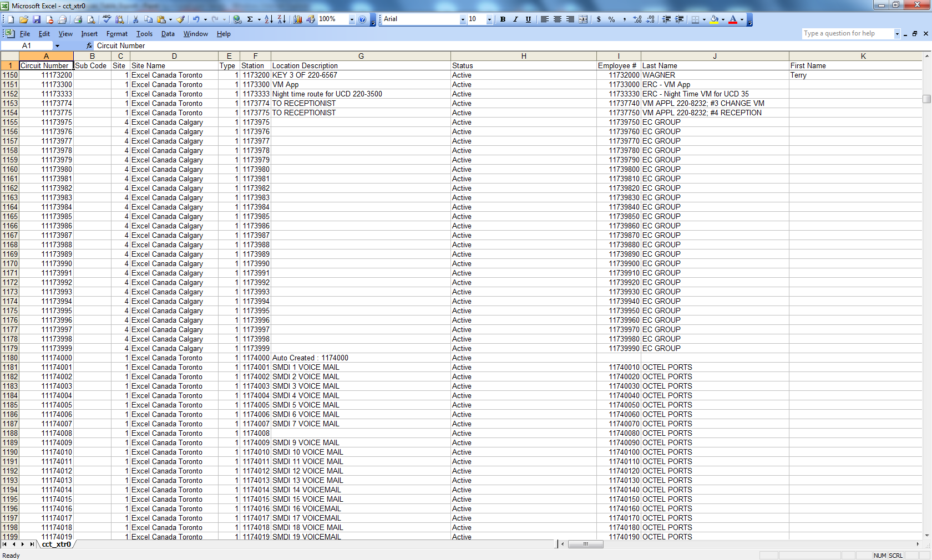Open the Data menu
This screenshot has width=932, height=560.
click(168, 34)
